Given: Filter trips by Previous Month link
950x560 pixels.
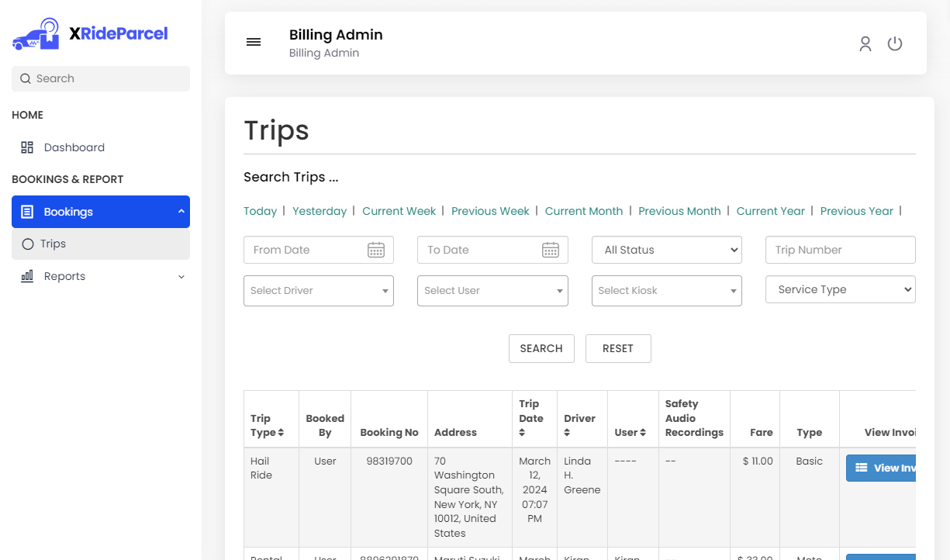Looking at the screenshot, I should click(679, 211).
